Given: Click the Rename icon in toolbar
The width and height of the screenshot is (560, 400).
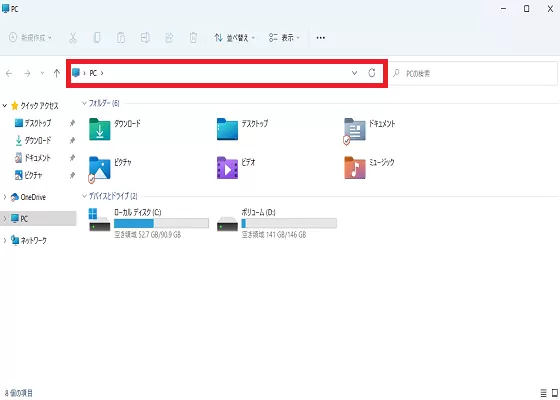Looking at the screenshot, I should 145,38.
